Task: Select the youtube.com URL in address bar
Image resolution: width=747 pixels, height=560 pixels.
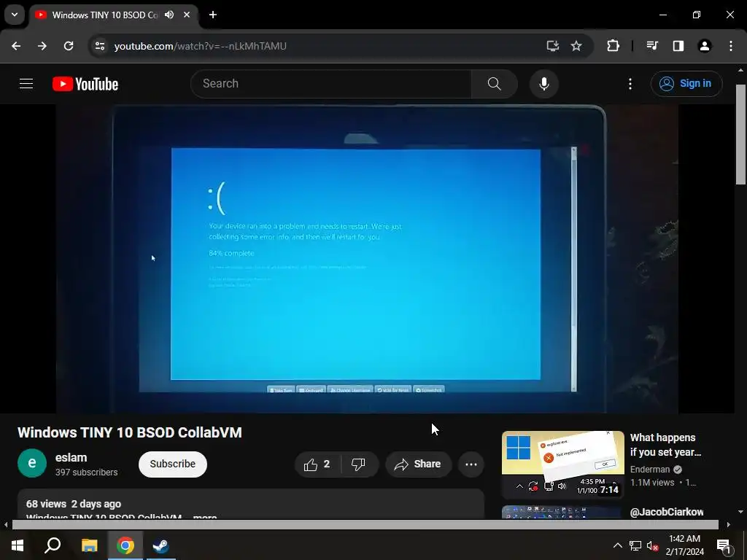Action: 200,46
